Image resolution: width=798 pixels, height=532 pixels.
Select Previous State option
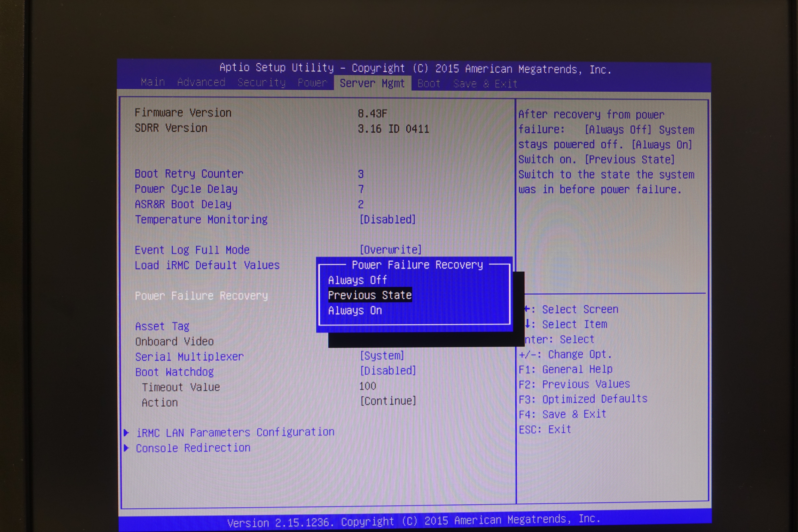pyautogui.click(x=370, y=295)
